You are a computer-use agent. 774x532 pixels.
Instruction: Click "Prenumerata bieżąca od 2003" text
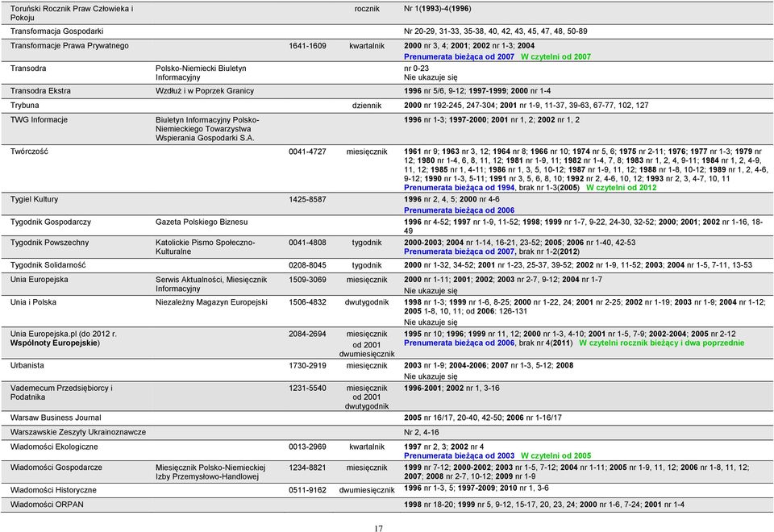(459, 456)
